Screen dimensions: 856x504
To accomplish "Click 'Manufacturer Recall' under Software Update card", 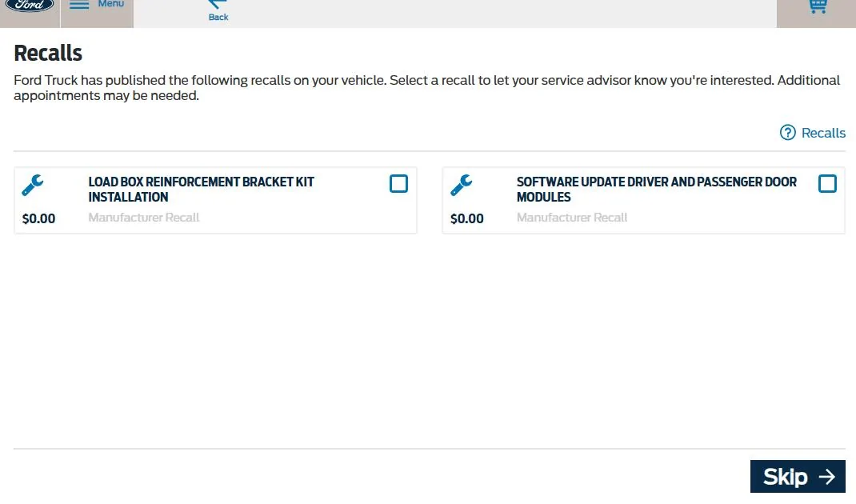I will coord(571,218).
